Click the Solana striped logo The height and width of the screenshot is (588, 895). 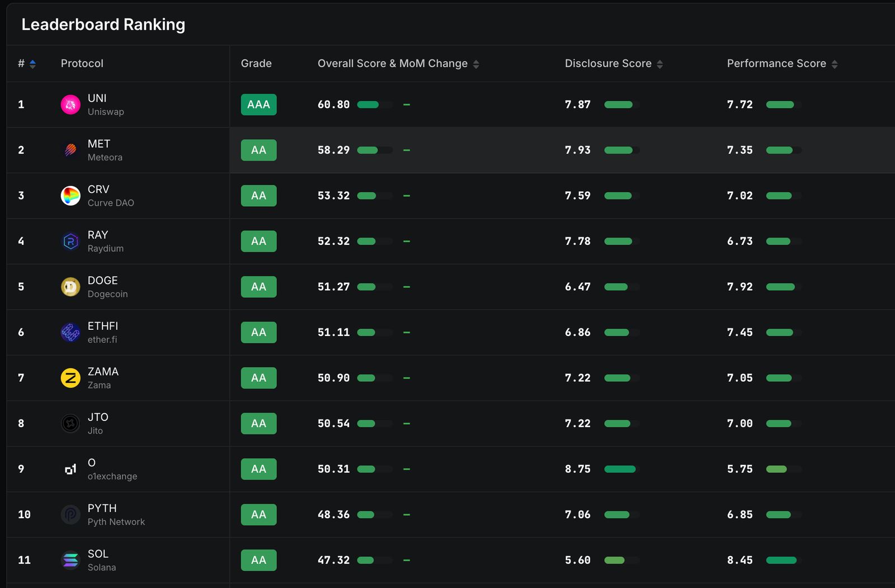coord(70,560)
